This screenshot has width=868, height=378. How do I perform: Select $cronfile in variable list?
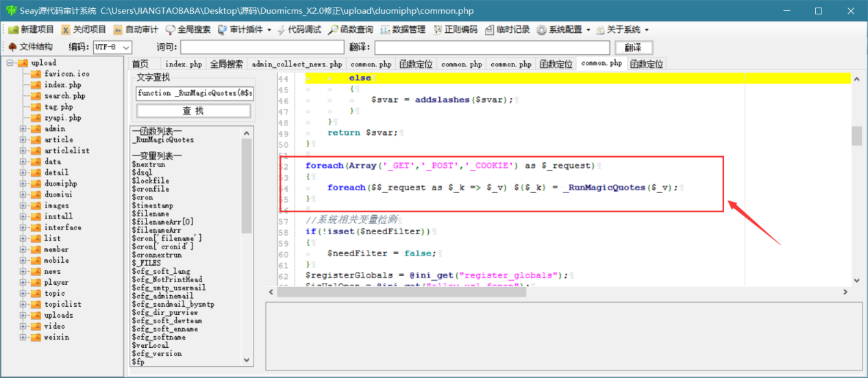(x=150, y=189)
